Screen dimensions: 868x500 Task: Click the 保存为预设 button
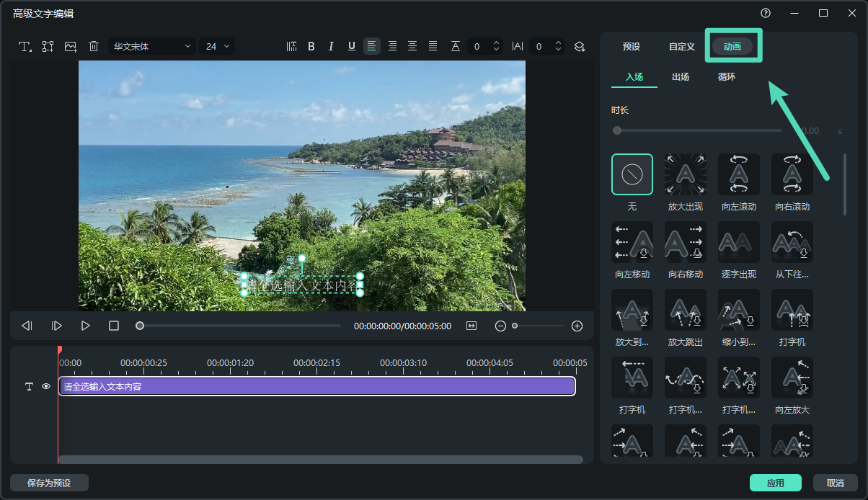49,483
